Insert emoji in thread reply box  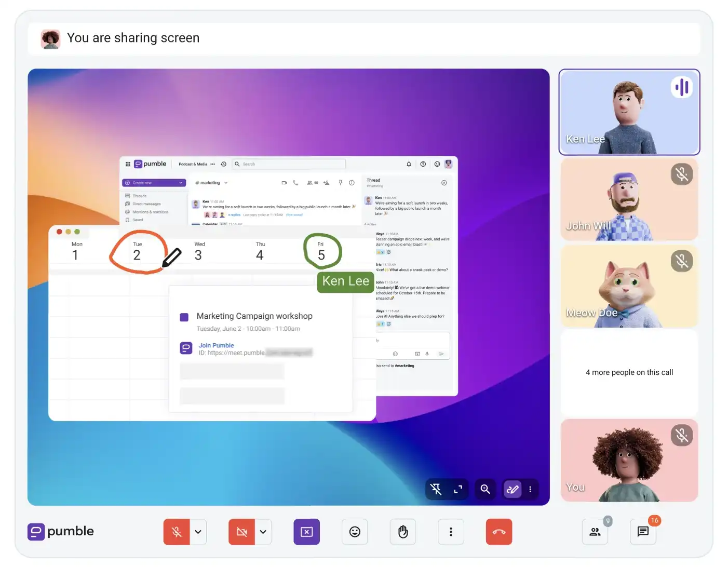pos(395,354)
